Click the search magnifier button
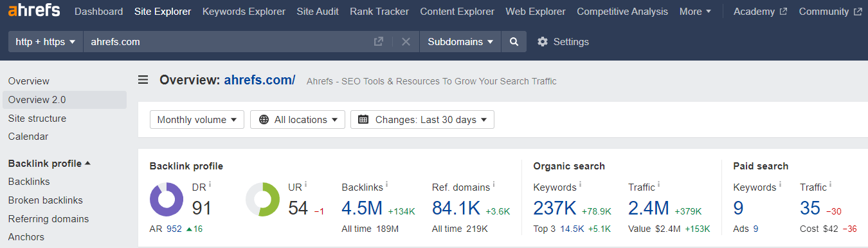The height and width of the screenshot is (248, 868). [514, 42]
